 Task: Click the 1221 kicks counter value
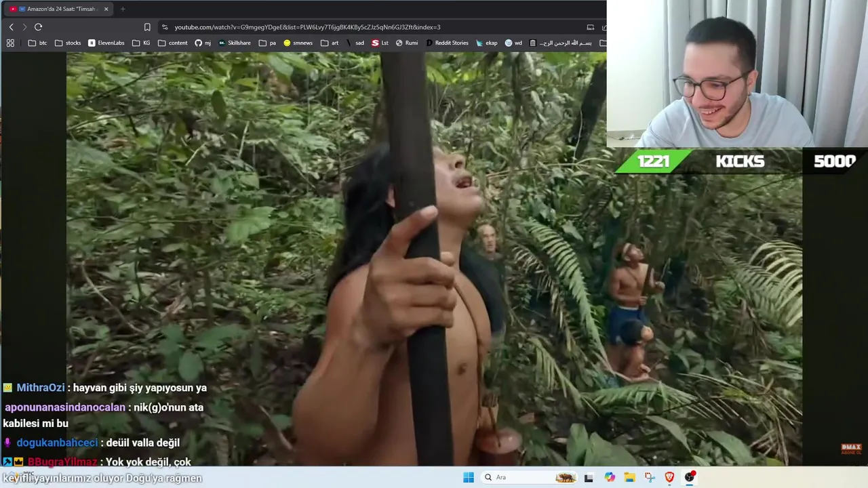653,161
